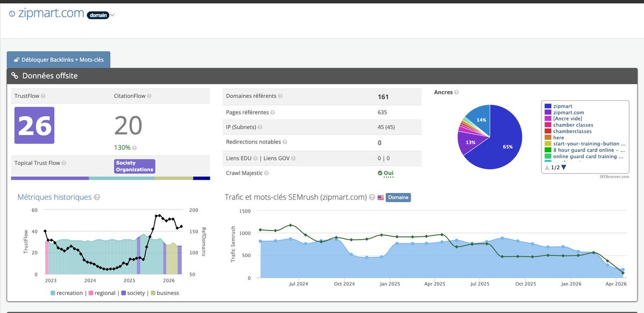Image resolution: width=644 pixels, height=313 pixels.
Task: Click the help icon next to 130%
Action: 134,148
